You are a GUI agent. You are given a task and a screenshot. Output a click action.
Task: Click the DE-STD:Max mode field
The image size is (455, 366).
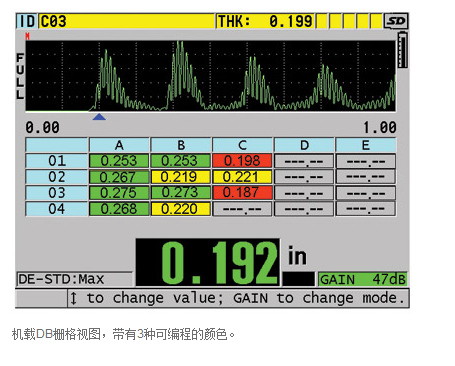point(75,279)
